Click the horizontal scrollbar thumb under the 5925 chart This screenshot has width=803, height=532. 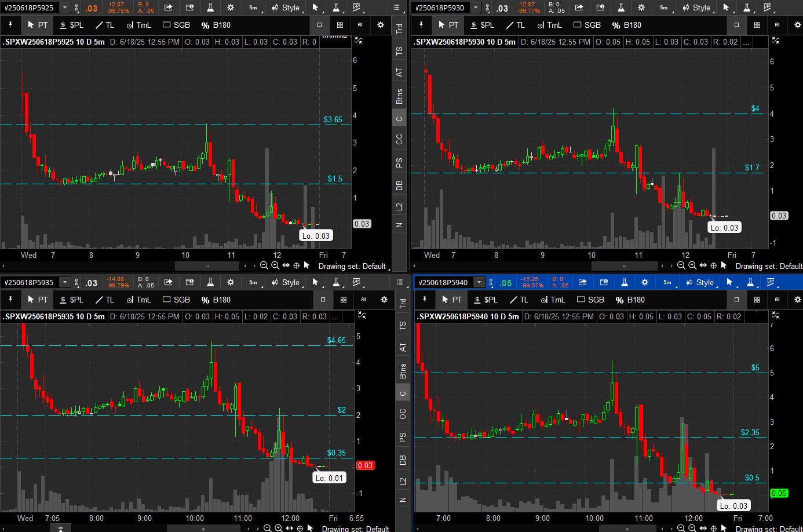[207, 266]
